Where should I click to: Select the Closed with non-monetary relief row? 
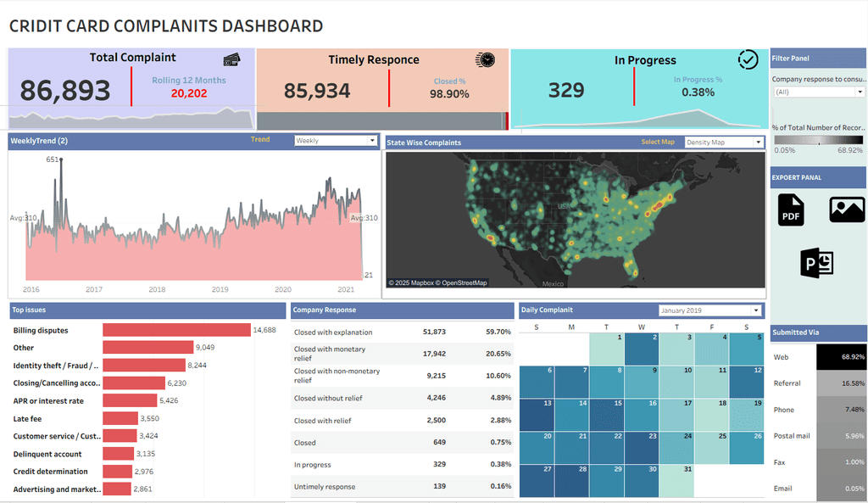coord(403,376)
